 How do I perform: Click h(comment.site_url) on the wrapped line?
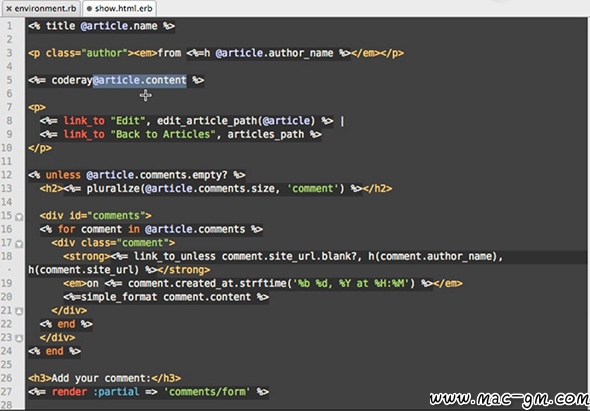click(84, 270)
